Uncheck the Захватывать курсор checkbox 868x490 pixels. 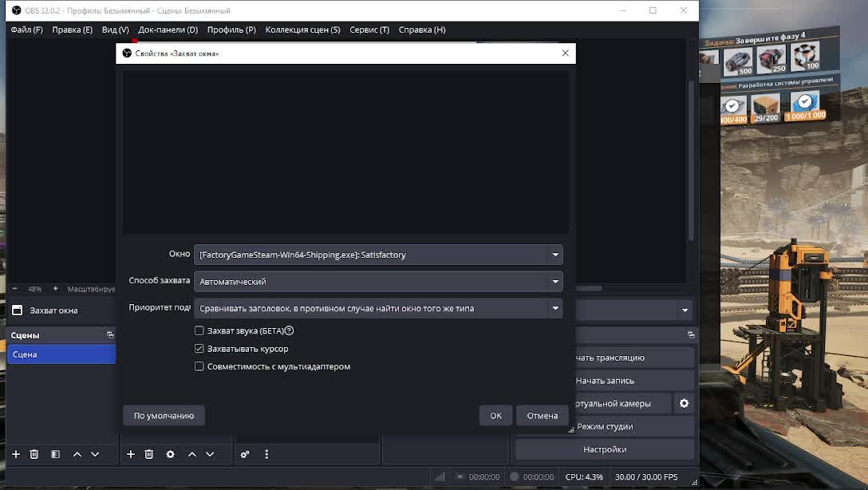[199, 349]
